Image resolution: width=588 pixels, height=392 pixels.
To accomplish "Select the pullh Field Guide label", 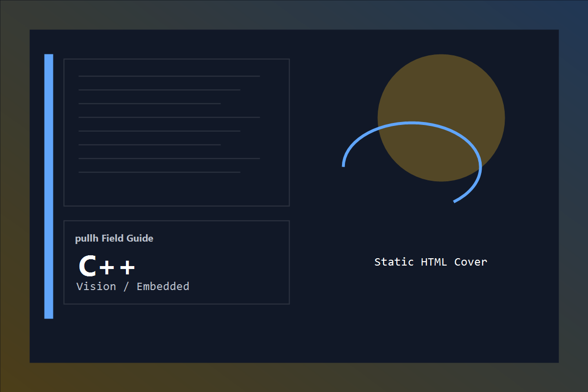I will pyautogui.click(x=114, y=238).
